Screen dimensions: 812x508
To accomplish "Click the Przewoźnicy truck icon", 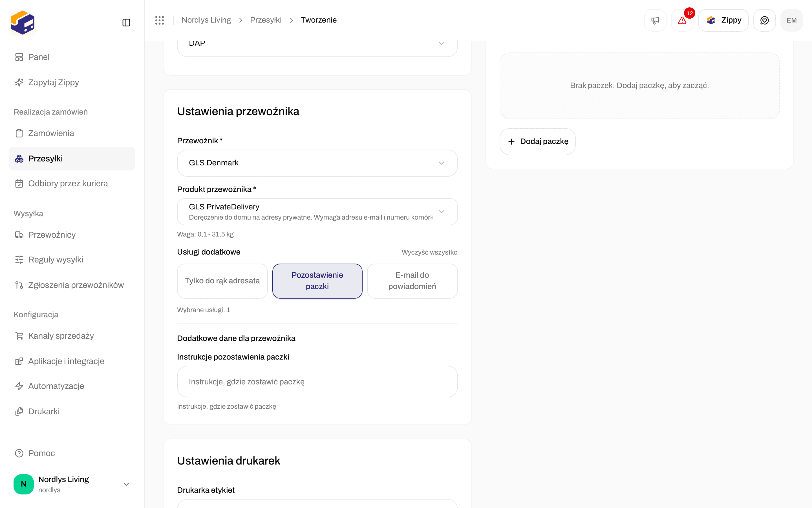I will pos(19,235).
